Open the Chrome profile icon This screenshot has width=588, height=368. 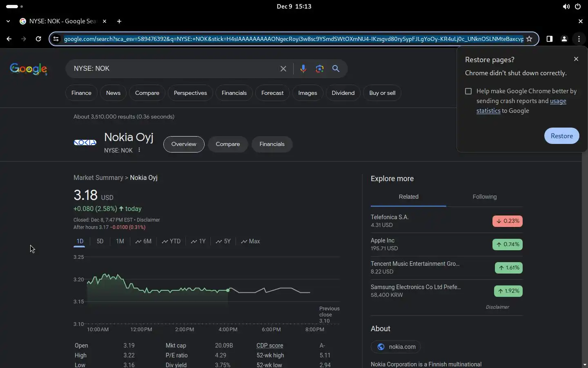[x=564, y=39]
